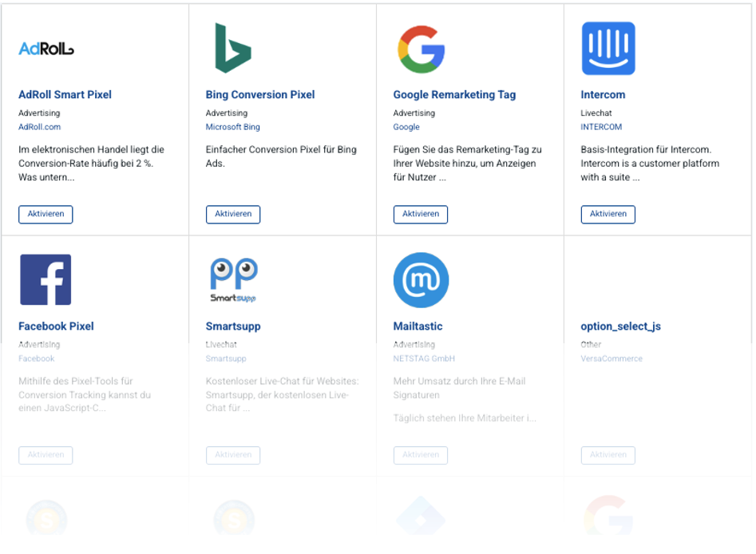Screen dimensions: 756x554
Task: Activate option_select_js with Aktivieren button
Action: (x=608, y=455)
